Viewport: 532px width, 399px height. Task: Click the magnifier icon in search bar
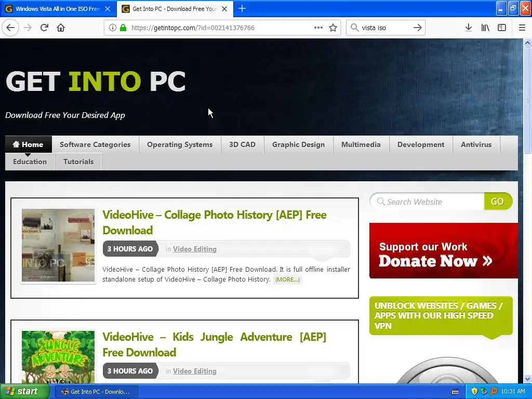(x=354, y=28)
